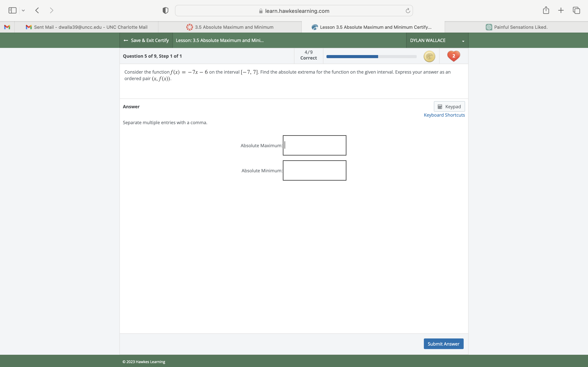
Task: Switch to Sent Mail UNC Charlotte tab
Action: [87, 27]
